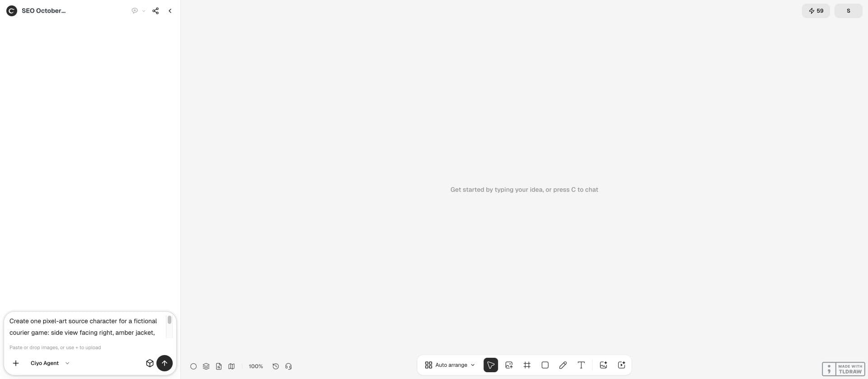Start a new chat conversation
Image resolution: width=868 pixels, height=379 pixels.
pyautogui.click(x=135, y=11)
